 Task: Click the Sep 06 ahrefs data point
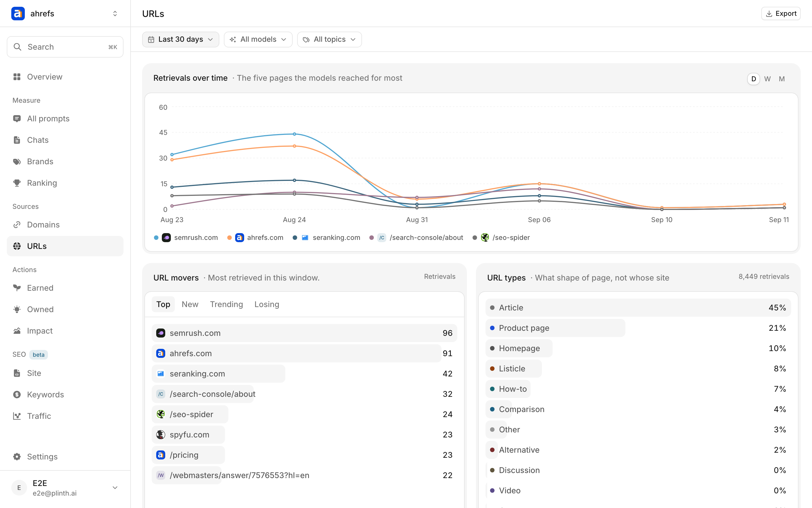[539, 184]
